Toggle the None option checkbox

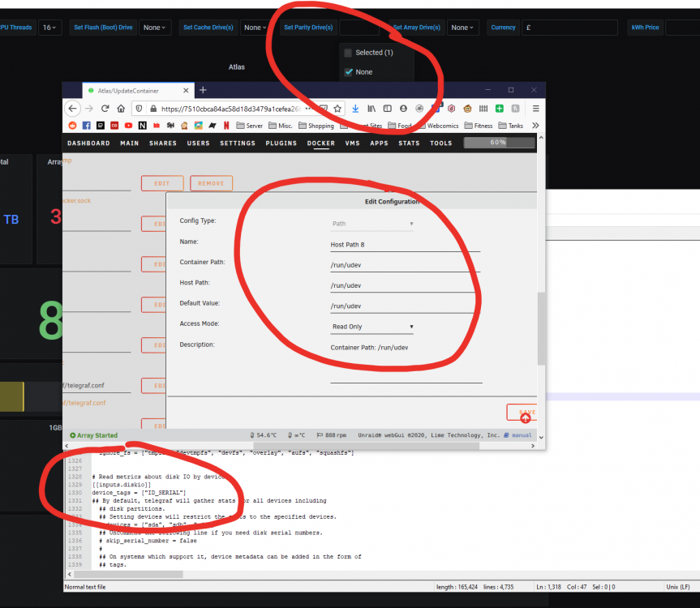(x=348, y=72)
